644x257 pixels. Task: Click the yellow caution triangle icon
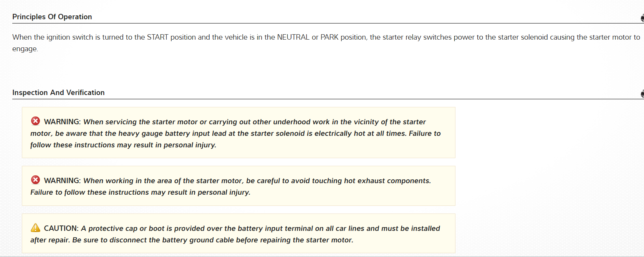[35, 228]
